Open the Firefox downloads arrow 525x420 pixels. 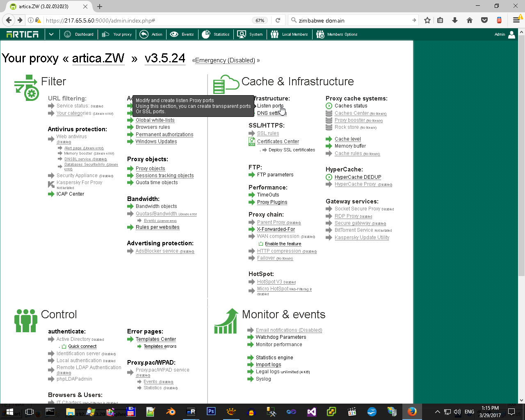(x=455, y=20)
